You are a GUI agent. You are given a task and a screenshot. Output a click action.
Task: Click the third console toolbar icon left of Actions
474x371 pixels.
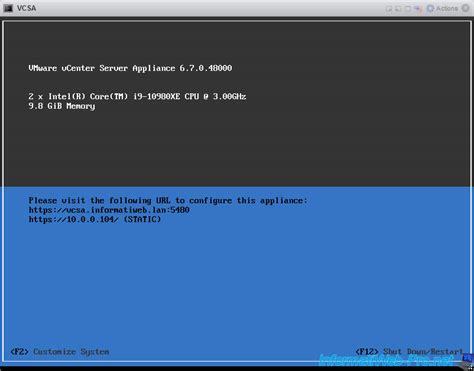(x=408, y=9)
